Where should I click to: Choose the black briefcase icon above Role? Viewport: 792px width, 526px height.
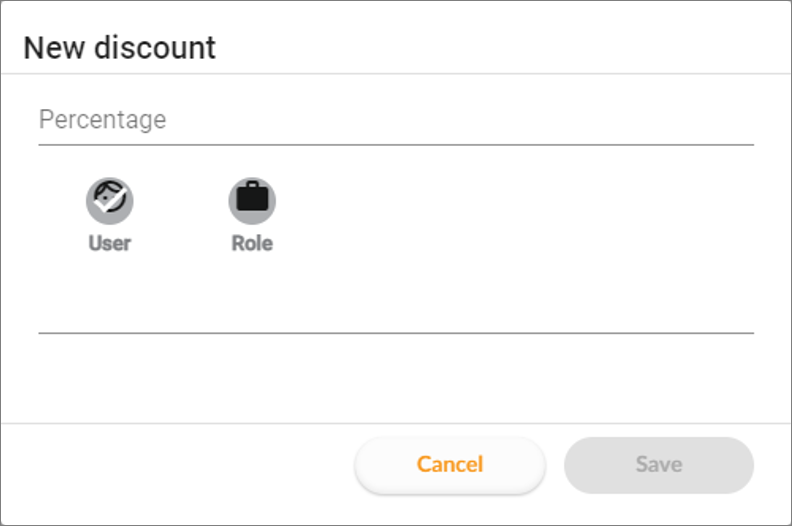click(x=252, y=201)
